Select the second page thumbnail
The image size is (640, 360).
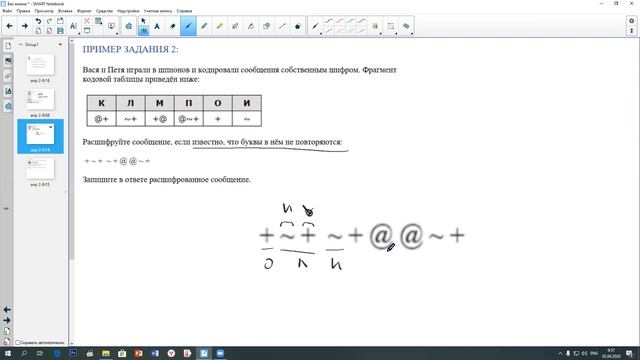click(40, 100)
